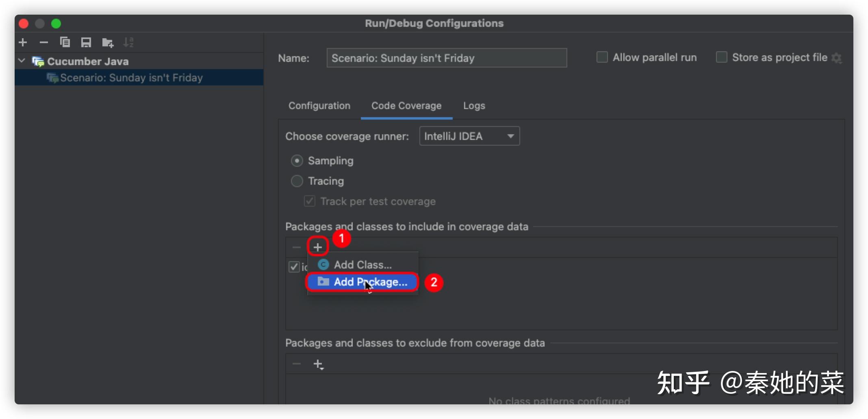Switch to the Logs tab

tap(474, 106)
